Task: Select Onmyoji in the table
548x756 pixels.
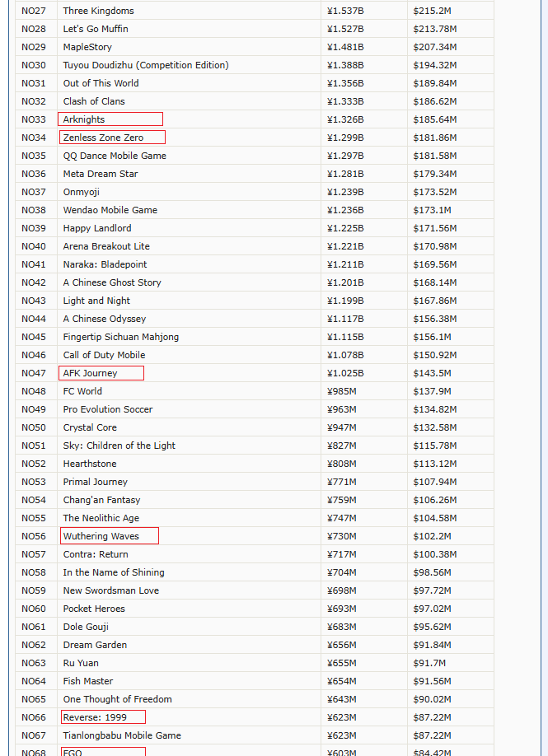Action: point(81,192)
